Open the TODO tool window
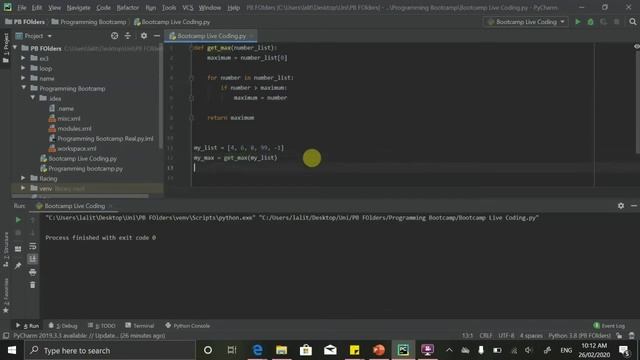 pyautogui.click(x=102, y=326)
